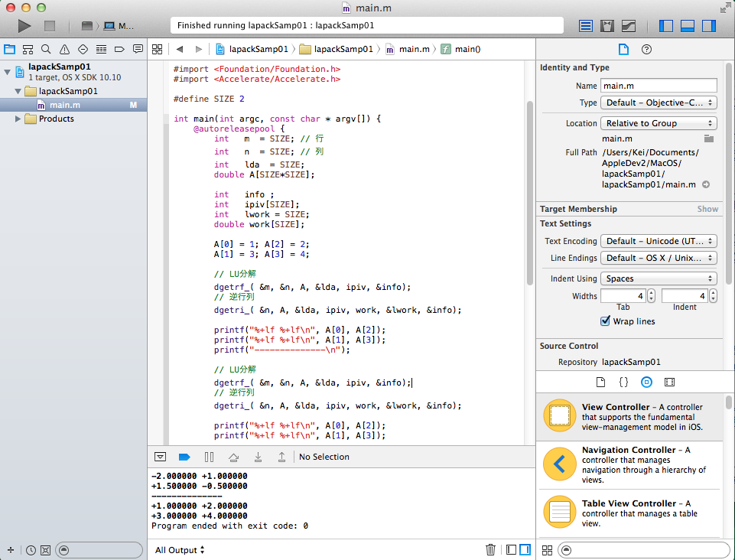Image resolution: width=735 pixels, height=560 pixels.
Task: Click the Stop button in toolbar
Action: coord(50,26)
